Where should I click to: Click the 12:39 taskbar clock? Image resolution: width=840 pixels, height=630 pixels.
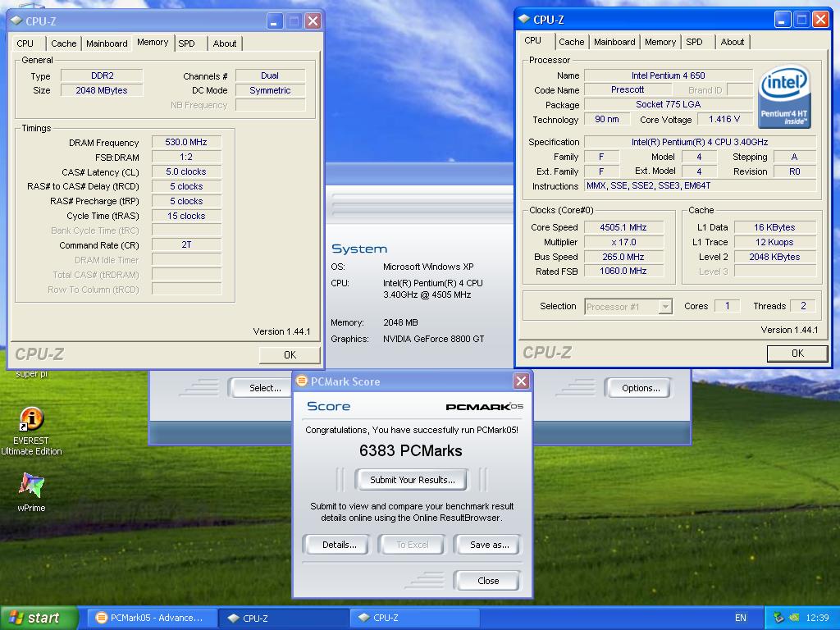click(x=817, y=618)
